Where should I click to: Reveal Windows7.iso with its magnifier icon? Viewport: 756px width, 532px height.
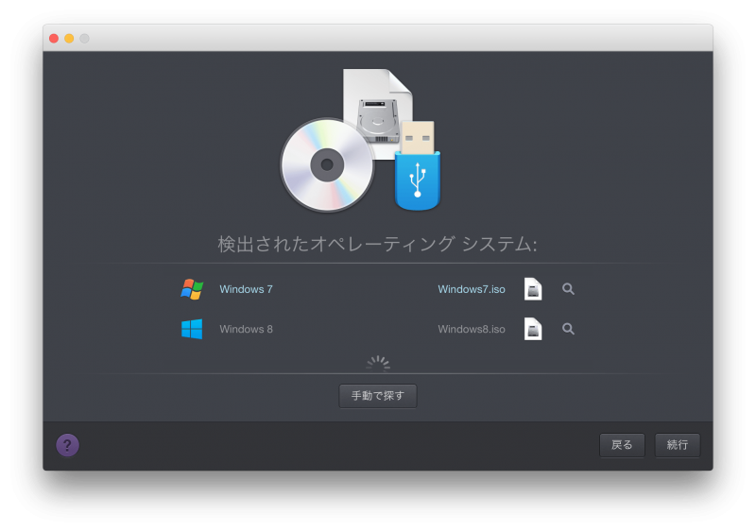point(568,289)
